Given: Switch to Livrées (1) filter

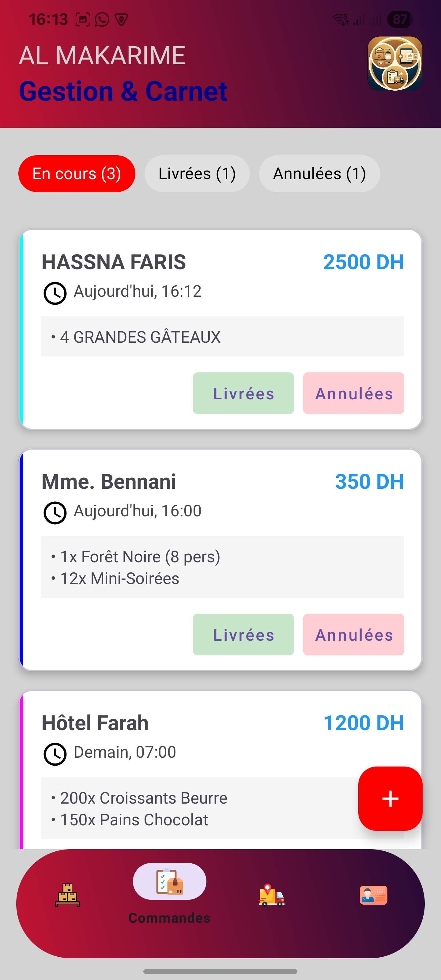Looking at the screenshot, I should point(197,173).
